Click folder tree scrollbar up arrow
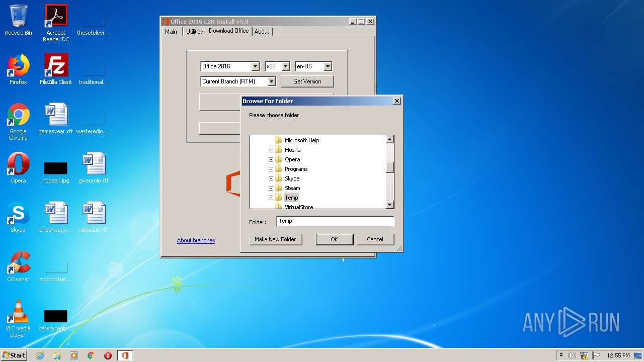Screen dimensions: 644x362 point(390,139)
